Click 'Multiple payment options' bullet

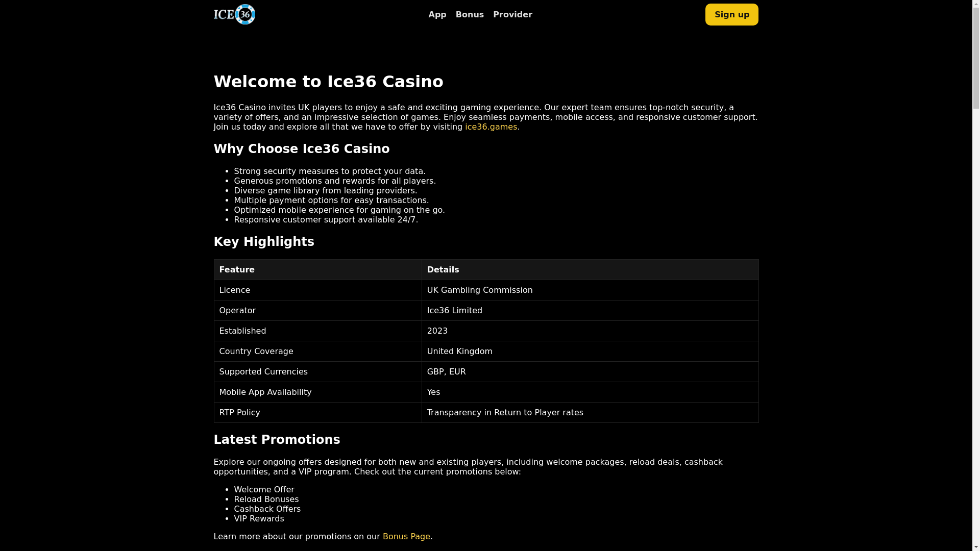[x=331, y=201]
